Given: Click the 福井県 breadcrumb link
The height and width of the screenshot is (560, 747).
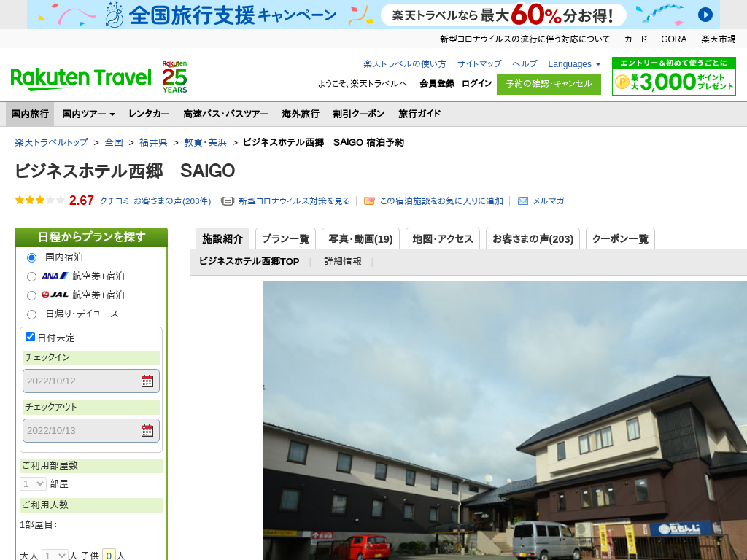Looking at the screenshot, I should 153,142.
